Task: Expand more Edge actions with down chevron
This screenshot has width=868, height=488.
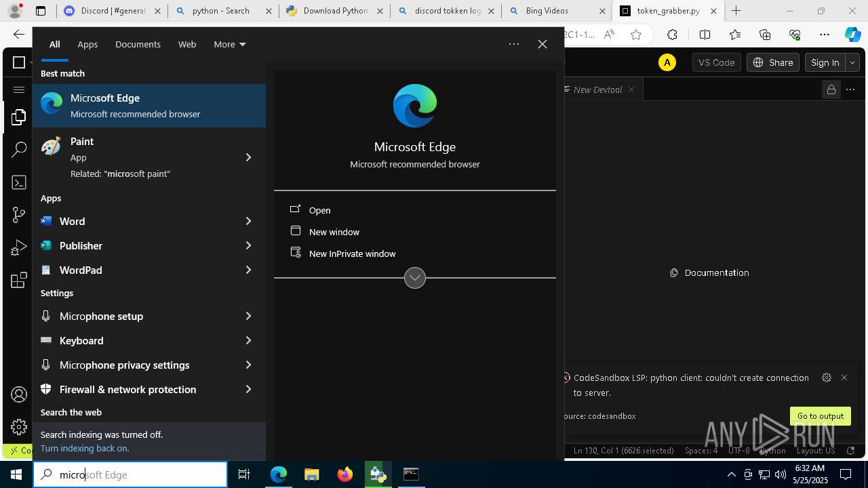Action: (415, 278)
